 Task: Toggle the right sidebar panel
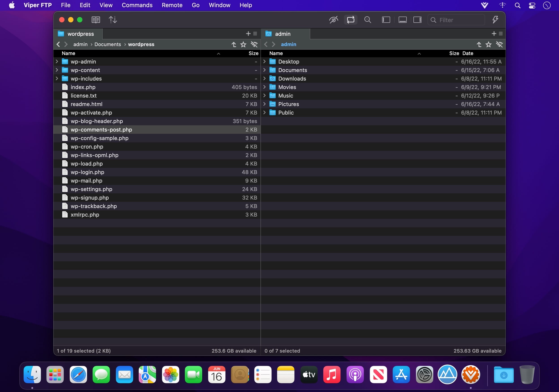[x=417, y=20]
